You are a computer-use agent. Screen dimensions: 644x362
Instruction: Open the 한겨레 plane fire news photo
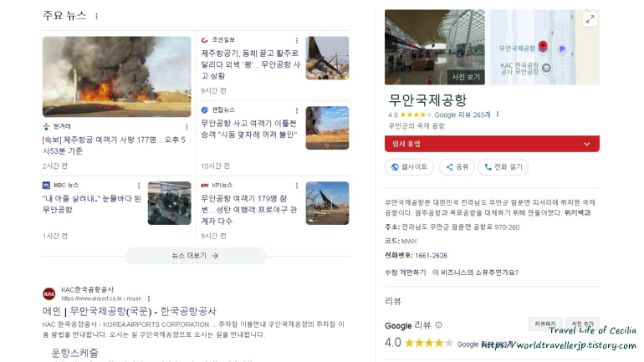pyautogui.click(x=116, y=77)
